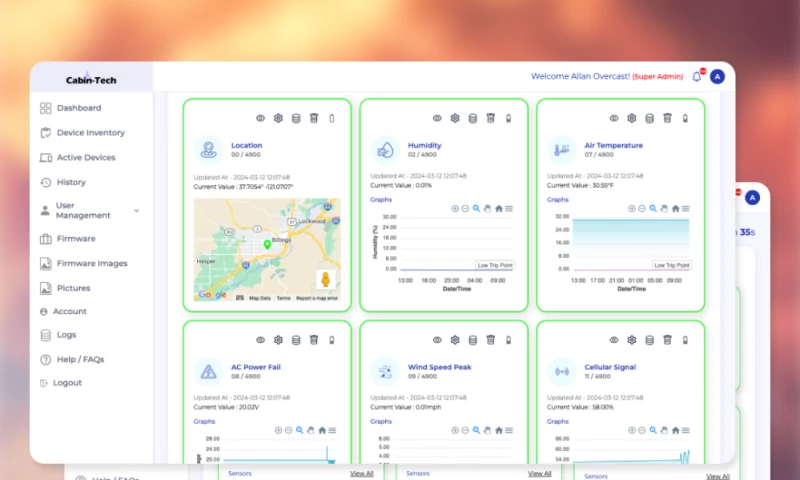The image size is (800, 480).
Task: Open Firmware Images in sidebar
Action: point(91,264)
